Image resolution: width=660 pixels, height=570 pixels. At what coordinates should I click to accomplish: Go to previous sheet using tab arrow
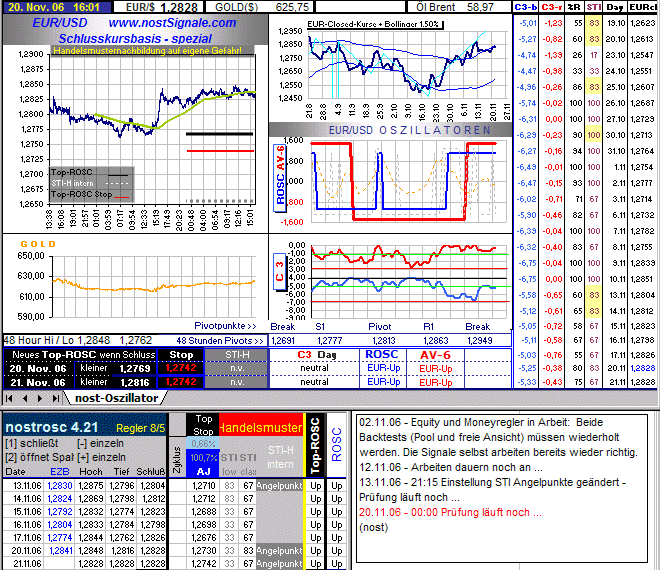click(x=25, y=398)
